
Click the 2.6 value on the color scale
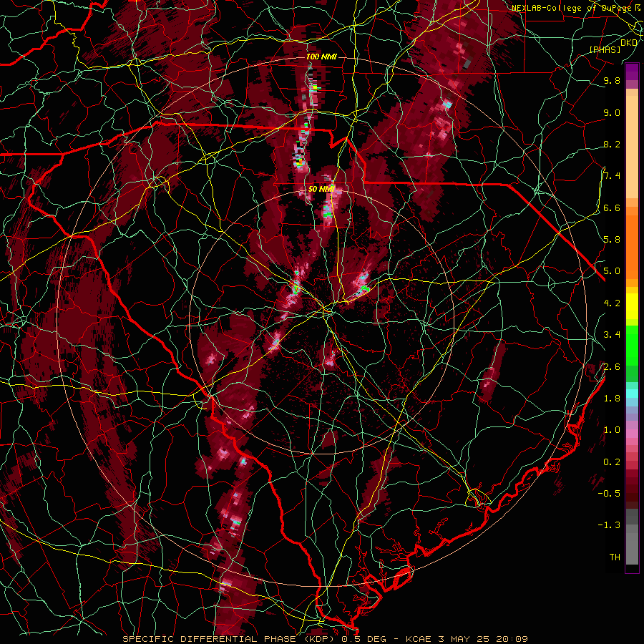(x=612, y=367)
